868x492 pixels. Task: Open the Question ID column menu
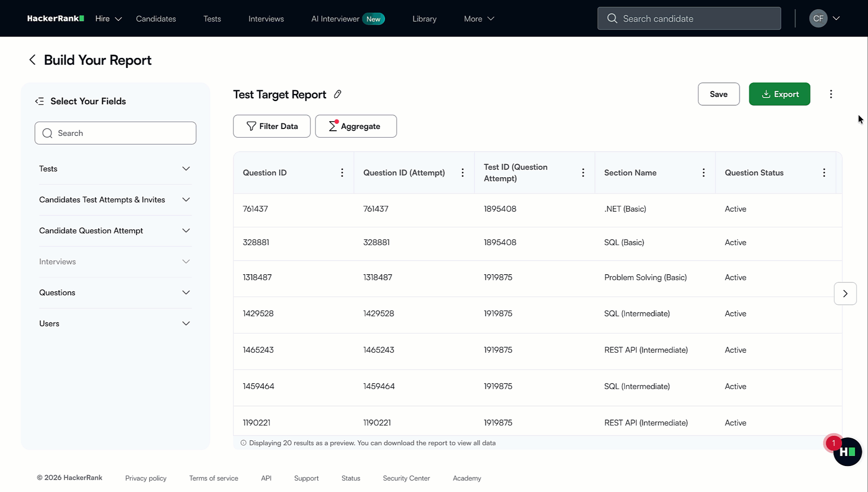pos(342,173)
